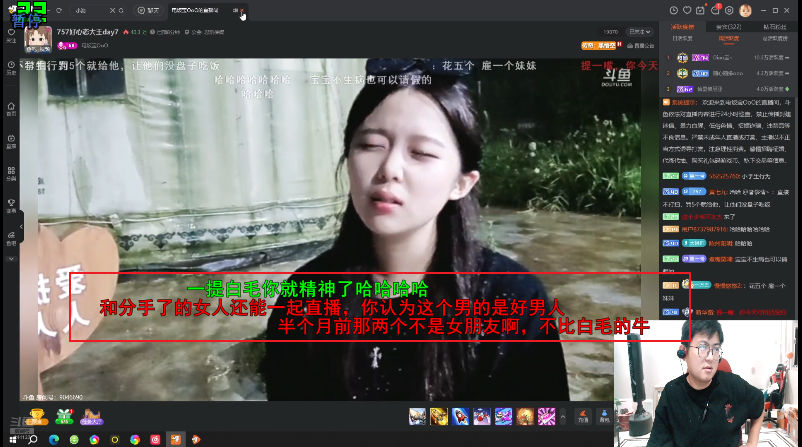This screenshot has height=447, width=802.
Task: Close the live room tab
Action: [242, 10]
